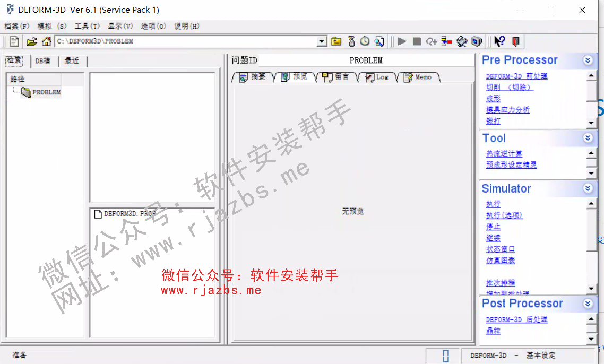Click the hourglass-shaped toolbar icon
The image size is (604, 364).
tap(351, 41)
